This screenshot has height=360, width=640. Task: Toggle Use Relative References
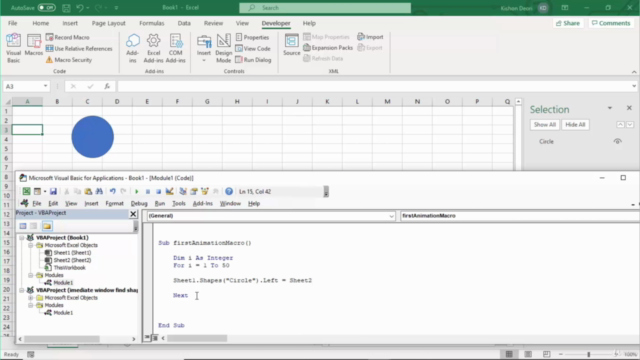click(x=79, y=49)
